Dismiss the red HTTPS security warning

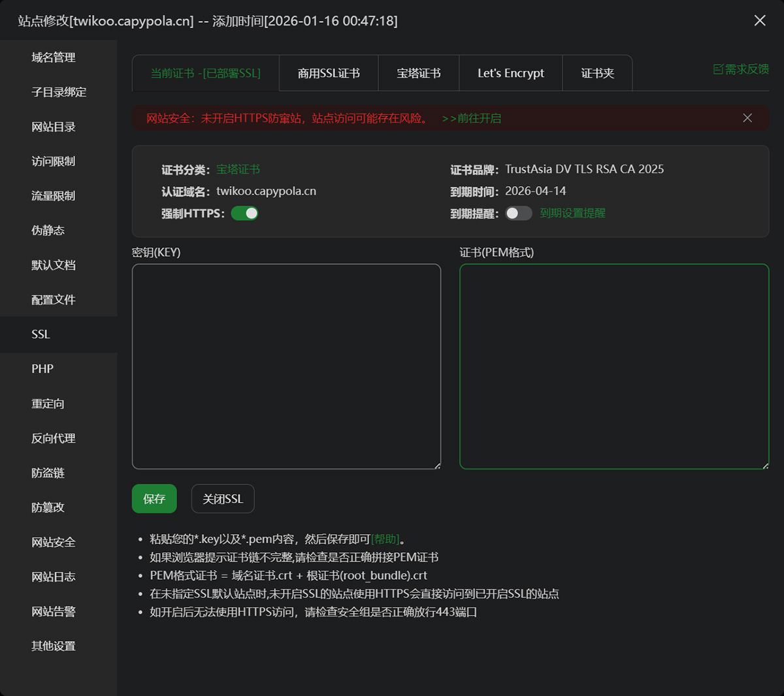pyautogui.click(x=747, y=118)
